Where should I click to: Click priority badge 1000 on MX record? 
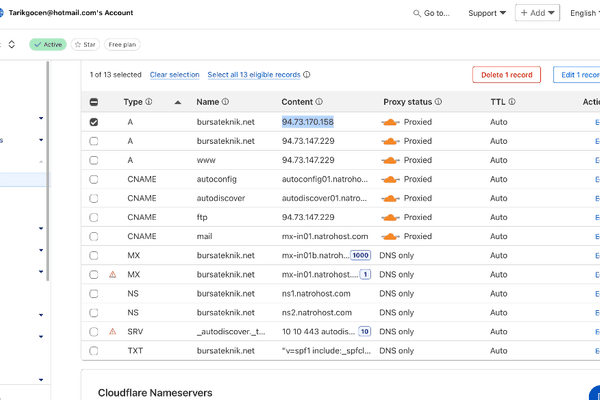pos(360,255)
